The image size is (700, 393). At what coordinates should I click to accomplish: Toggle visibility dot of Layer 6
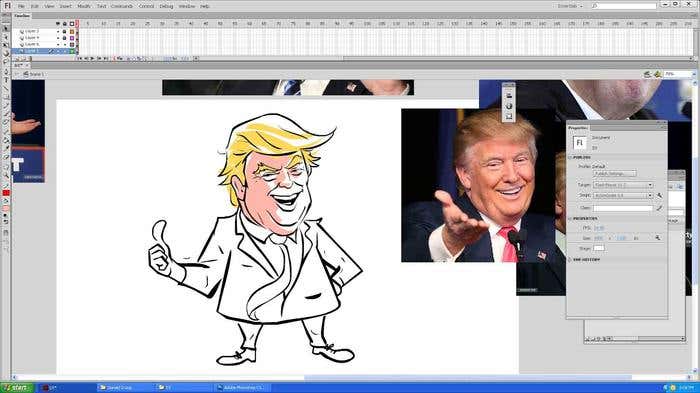pos(58,45)
